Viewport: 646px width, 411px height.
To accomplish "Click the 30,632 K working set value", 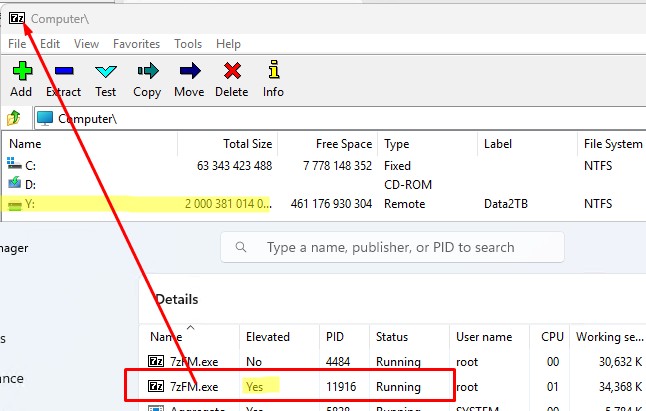I will tap(620, 362).
